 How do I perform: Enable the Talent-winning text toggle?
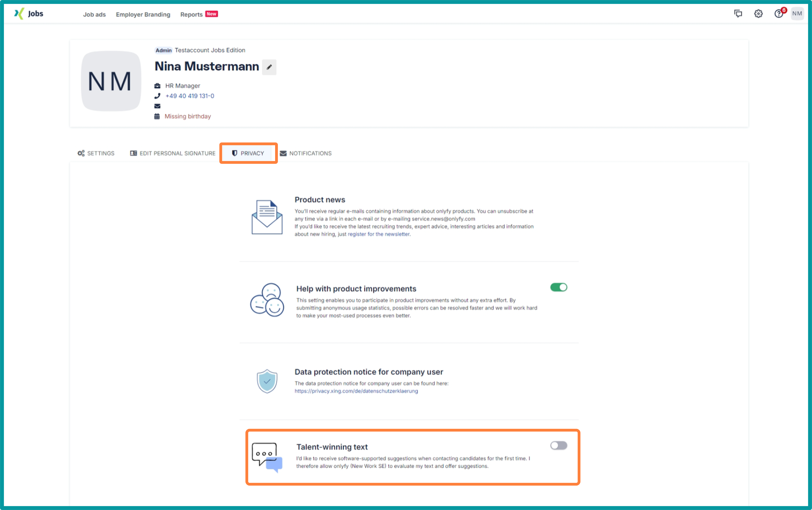click(x=559, y=445)
